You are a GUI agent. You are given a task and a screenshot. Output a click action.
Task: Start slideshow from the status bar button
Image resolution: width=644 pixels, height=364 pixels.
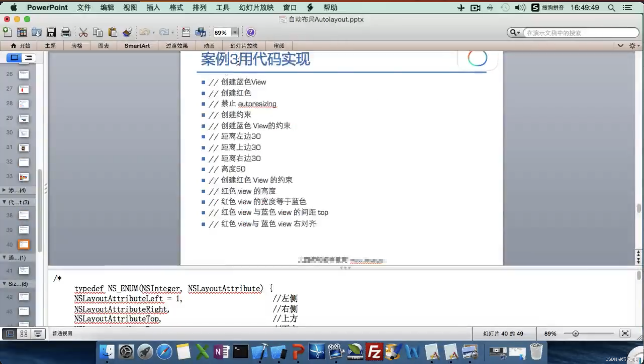coord(38,334)
